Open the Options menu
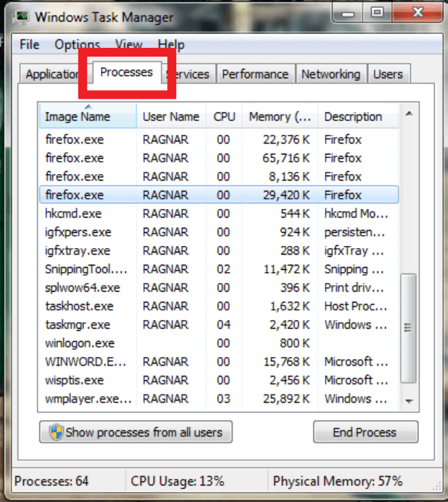 [x=77, y=44]
